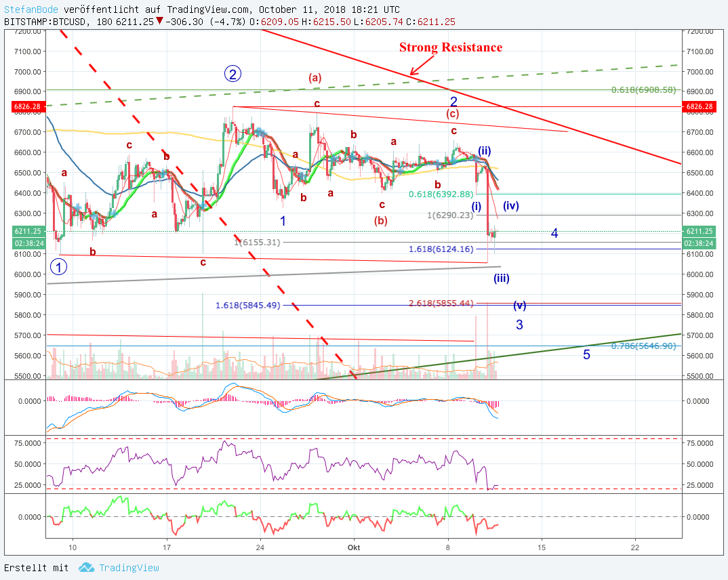Click the red arrow below Strong Resistance
728x580 pixels.
pos(422,64)
